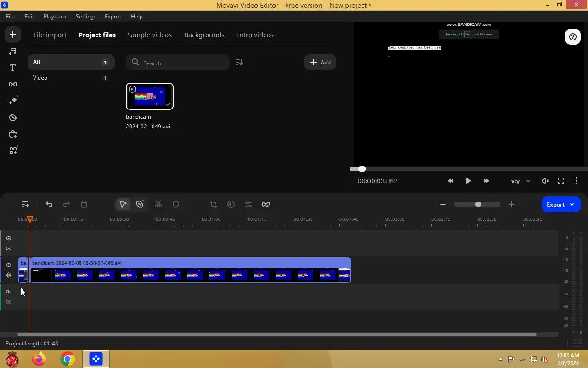
Task: Expand the Export button dropdown arrow
Action: (x=572, y=204)
